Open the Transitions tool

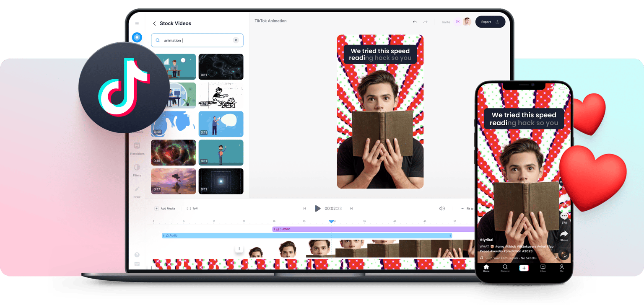(137, 148)
